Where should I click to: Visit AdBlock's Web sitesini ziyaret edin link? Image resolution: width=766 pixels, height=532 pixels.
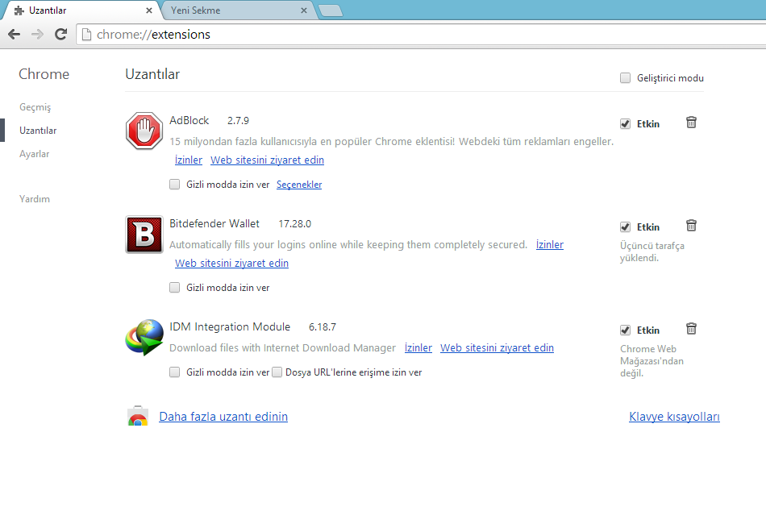pyautogui.click(x=267, y=160)
